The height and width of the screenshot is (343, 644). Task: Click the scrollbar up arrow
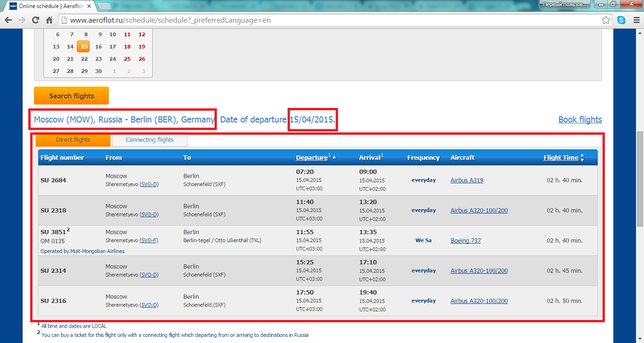tap(640, 33)
